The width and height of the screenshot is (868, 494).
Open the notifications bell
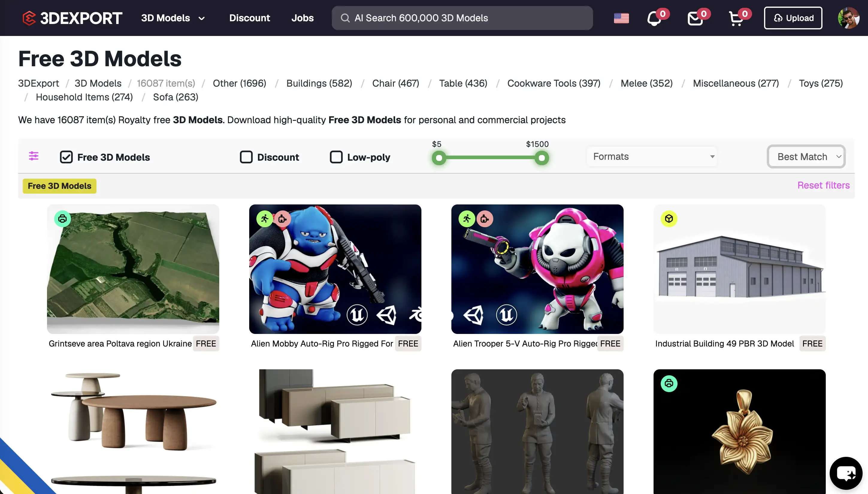[x=654, y=18]
